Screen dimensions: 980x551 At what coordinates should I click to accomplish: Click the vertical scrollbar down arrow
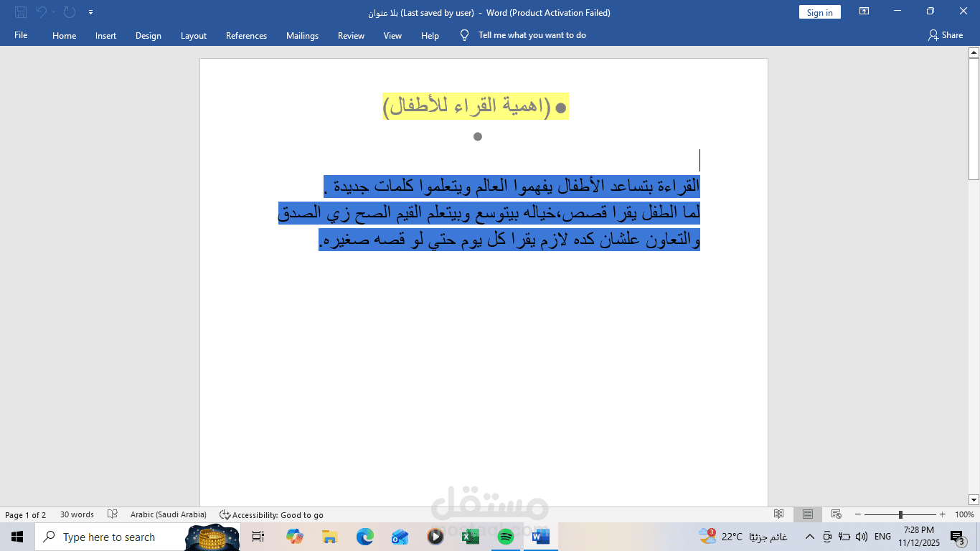[x=974, y=499]
